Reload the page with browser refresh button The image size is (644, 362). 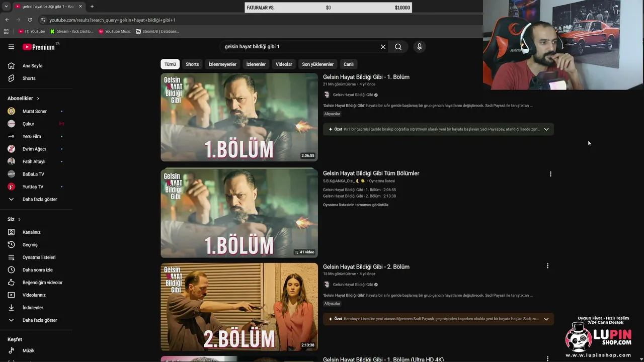tap(30, 20)
